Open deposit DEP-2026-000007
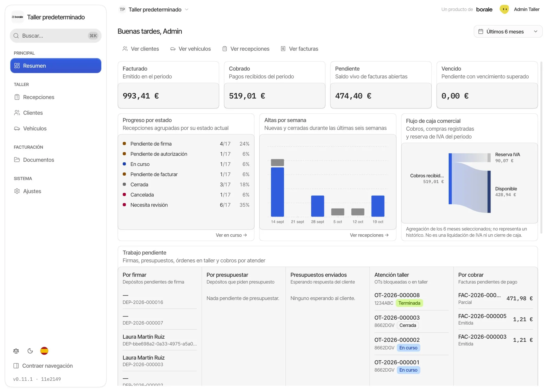The height and width of the screenshot is (392, 549). click(160, 319)
